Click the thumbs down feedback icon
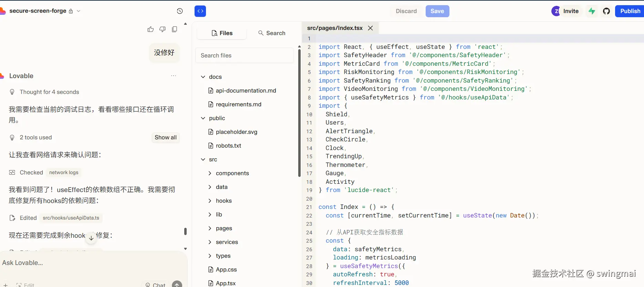The image size is (644, 287). click(x=163, y=30)
